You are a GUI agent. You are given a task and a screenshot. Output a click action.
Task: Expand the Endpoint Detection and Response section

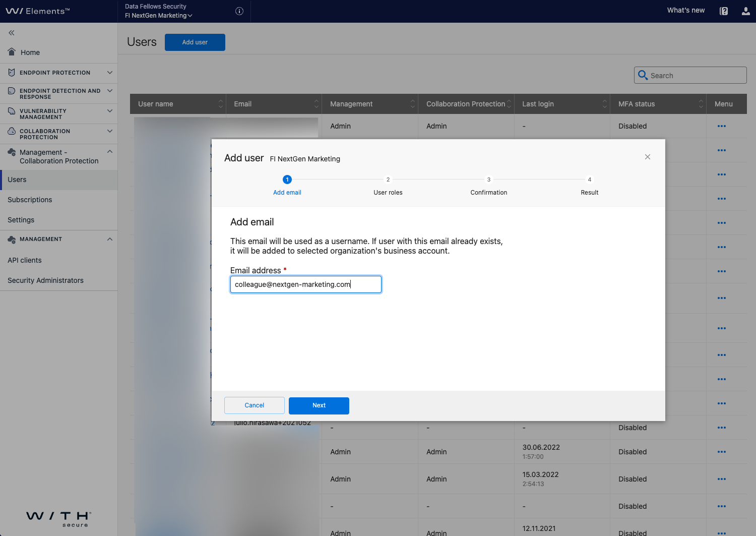pos(109,91)
